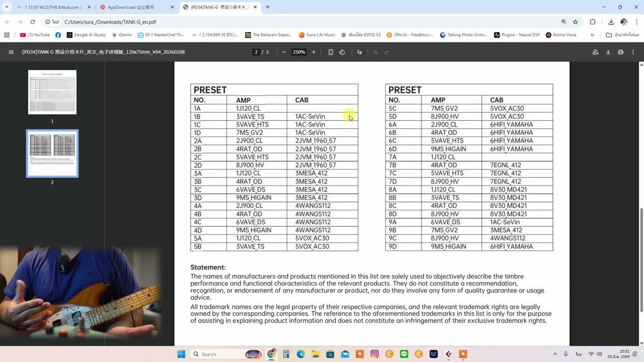644x362 pixels.
Task: Save PDF to Google Drive icon
Action: coord(595,52)
